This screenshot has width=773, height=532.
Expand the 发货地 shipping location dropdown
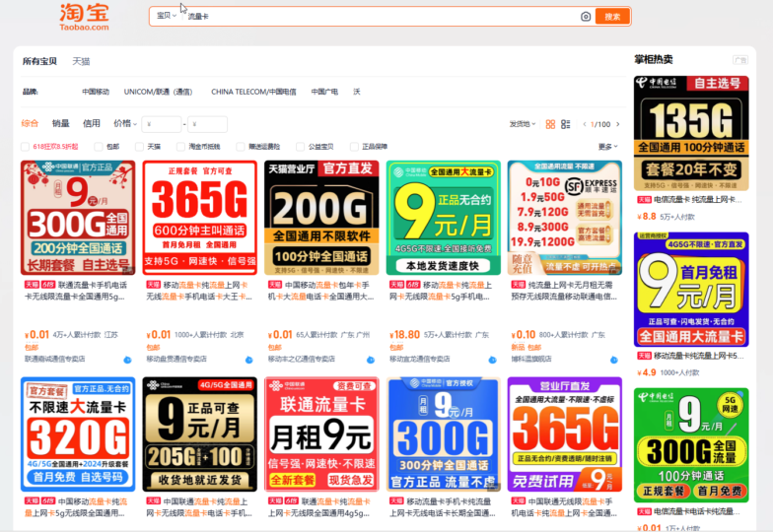click(523, 124)
